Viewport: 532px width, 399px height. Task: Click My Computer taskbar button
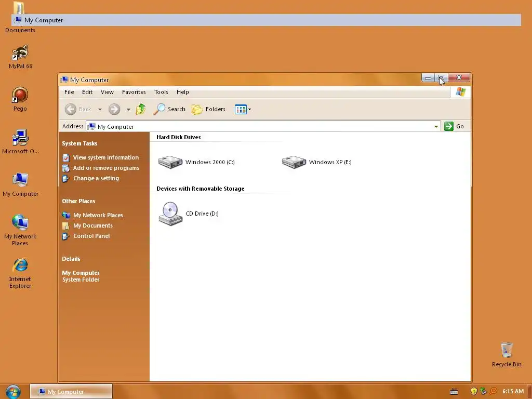[71, 392]
